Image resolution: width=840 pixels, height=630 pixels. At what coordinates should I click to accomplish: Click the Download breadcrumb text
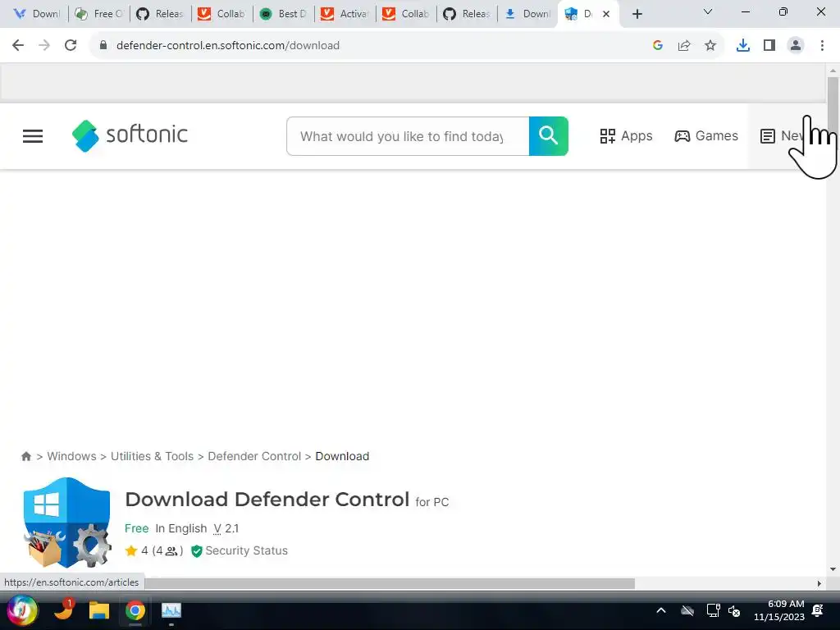(x=342, y=456)
